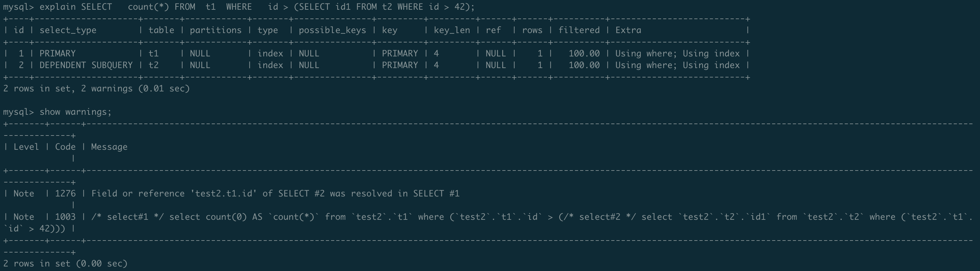Click the "filtered" column header
This screenshot has width=980, height=271.
[579, 30]
